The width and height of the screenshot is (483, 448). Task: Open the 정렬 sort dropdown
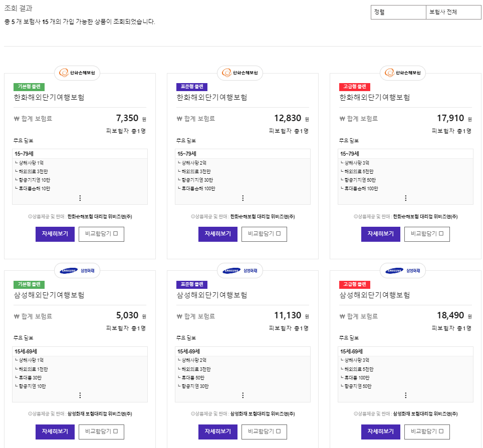coord(398,13)
